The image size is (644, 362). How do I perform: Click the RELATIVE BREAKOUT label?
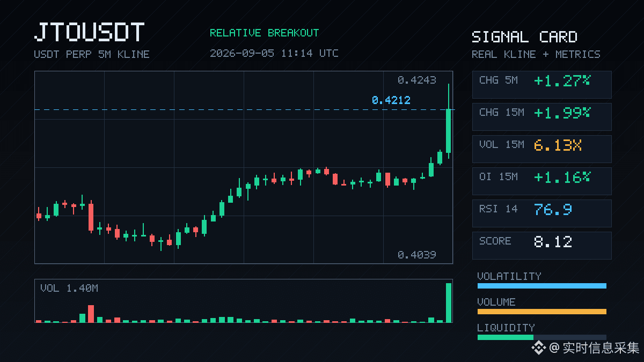point(264,33)
